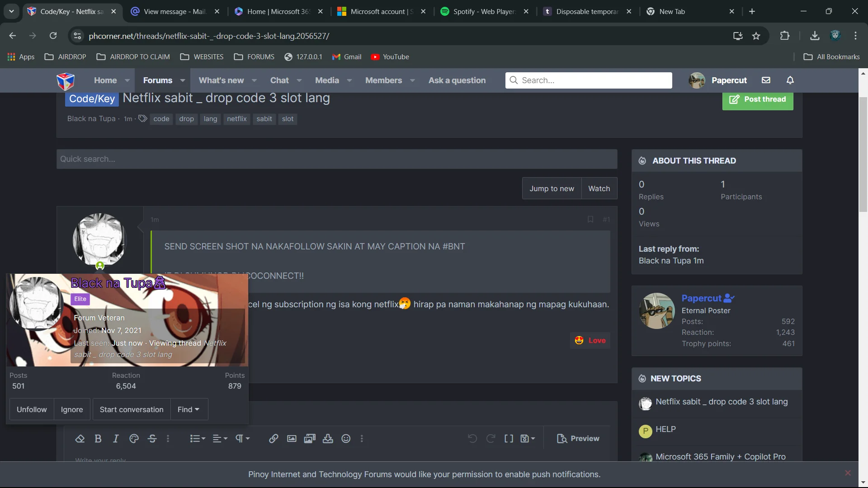Viewport: 868px width, 488px height.
Task: Bookmark this page with star icon
Action: (756, 36)
